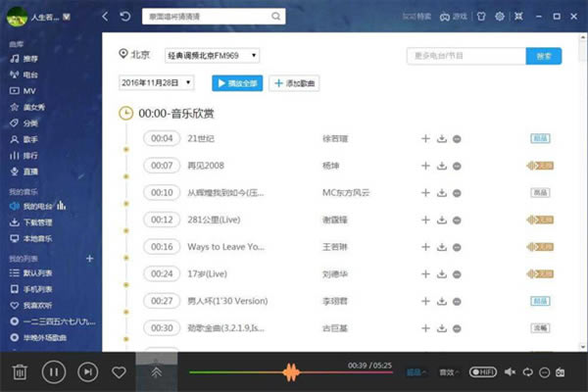
Task: Add 男人坏(1'30 Version) with plus icon
Action: pos(425,301)
